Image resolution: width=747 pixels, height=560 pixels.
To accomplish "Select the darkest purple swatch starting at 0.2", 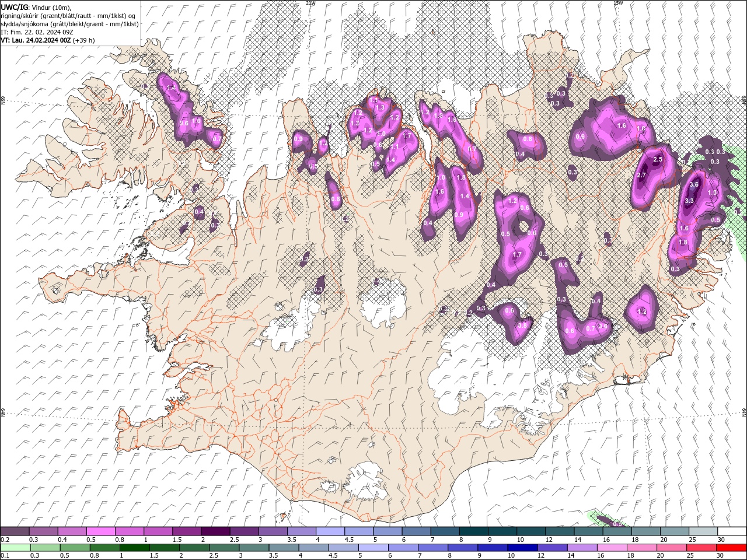I will 15,531.
